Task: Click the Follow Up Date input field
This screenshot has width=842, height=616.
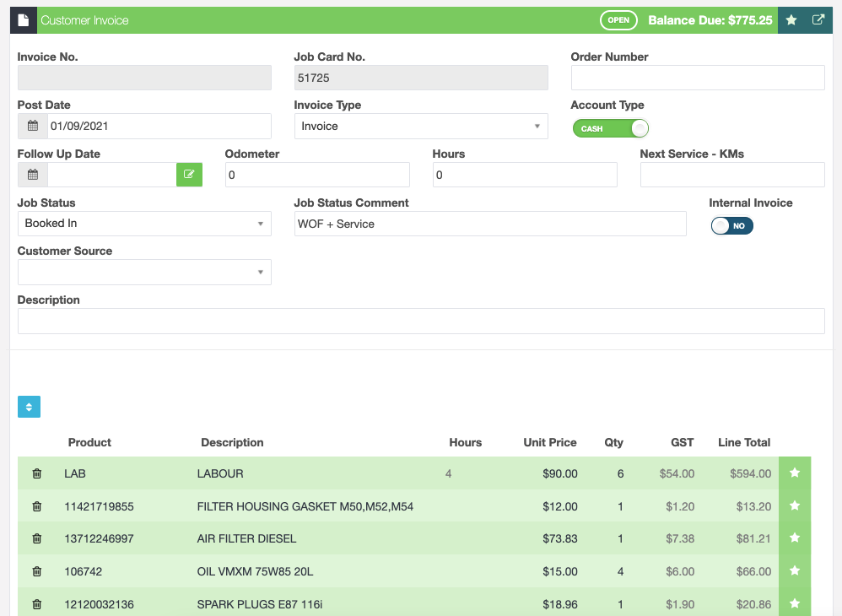Action: point(111,175)
